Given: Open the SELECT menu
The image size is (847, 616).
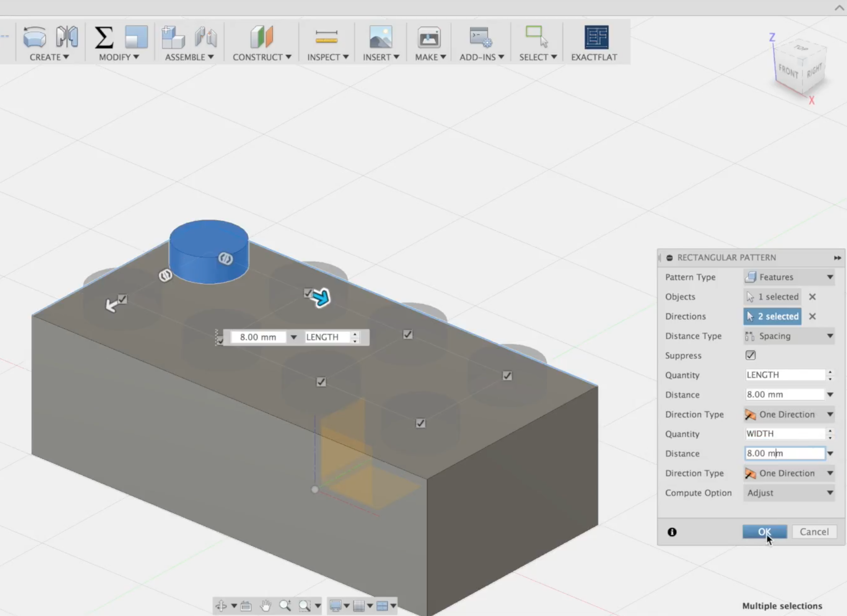Looking at the screenshot, I should coord(537,57).
